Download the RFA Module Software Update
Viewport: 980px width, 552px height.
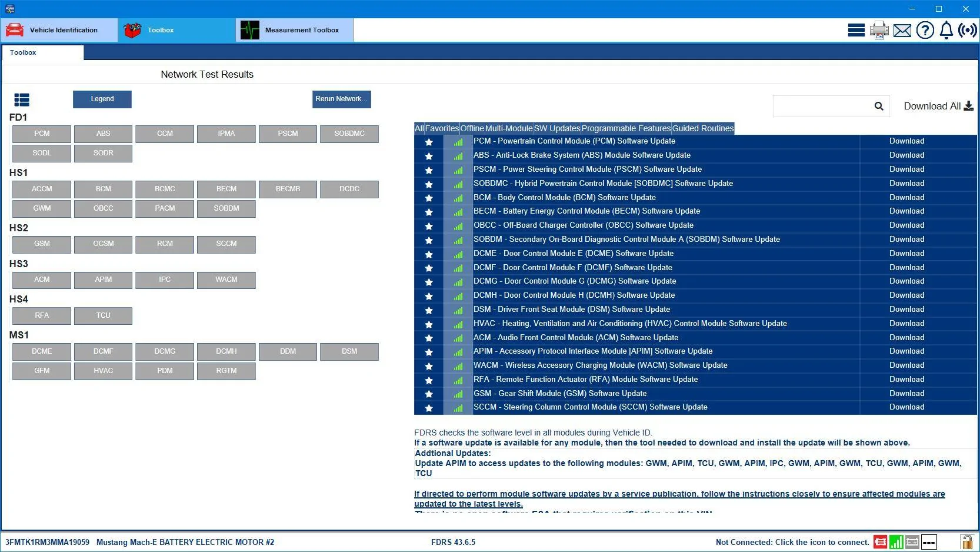click(906, 380)
